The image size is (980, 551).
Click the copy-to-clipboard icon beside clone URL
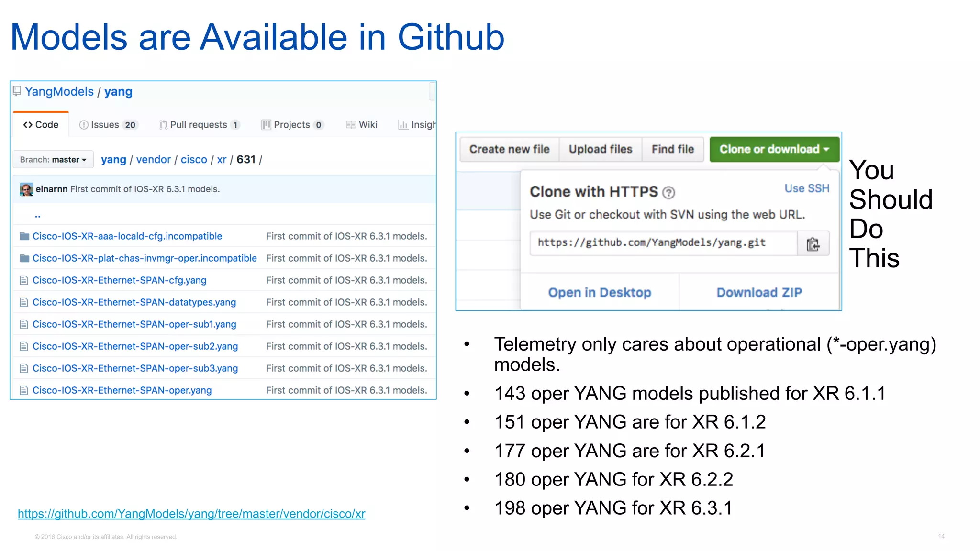point(813,244)
